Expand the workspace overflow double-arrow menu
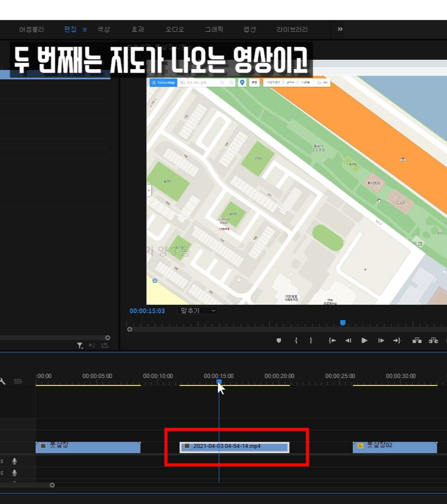The height and width of the screenshot is (504, 447). click(x=340, y=29)
